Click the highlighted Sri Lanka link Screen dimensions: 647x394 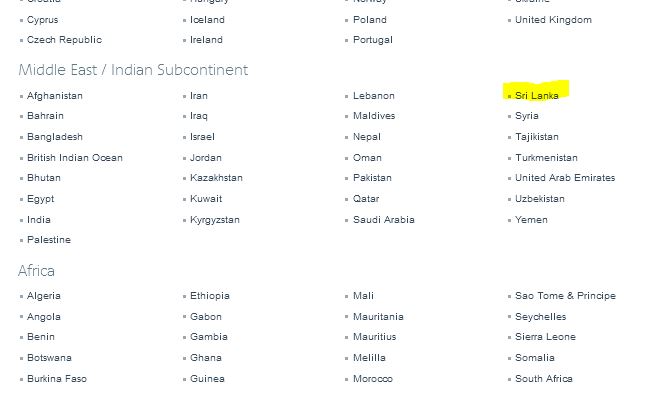pyautogui.click(x=536, y=96)
